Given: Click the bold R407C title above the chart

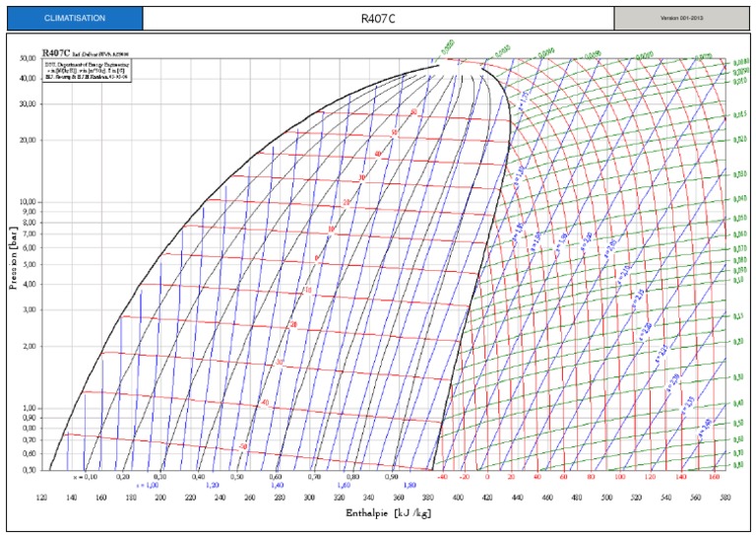Looking at the screenshot, I should [x=56, y=52].
